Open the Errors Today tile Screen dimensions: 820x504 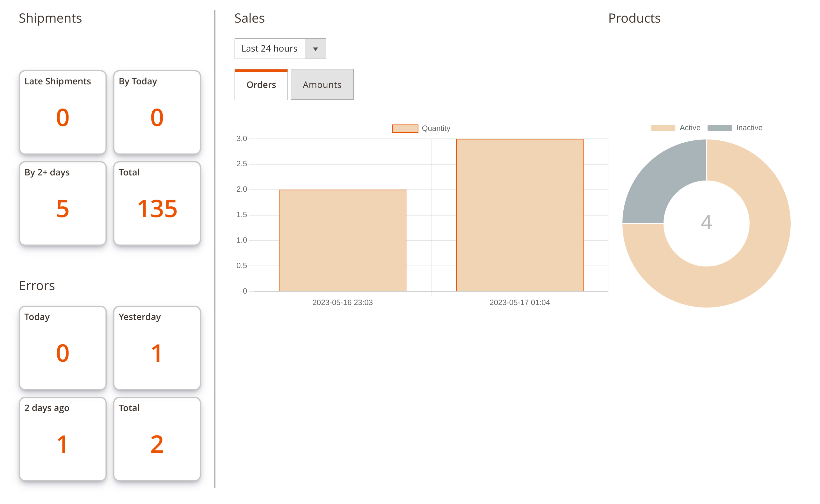tap(63, 348)
